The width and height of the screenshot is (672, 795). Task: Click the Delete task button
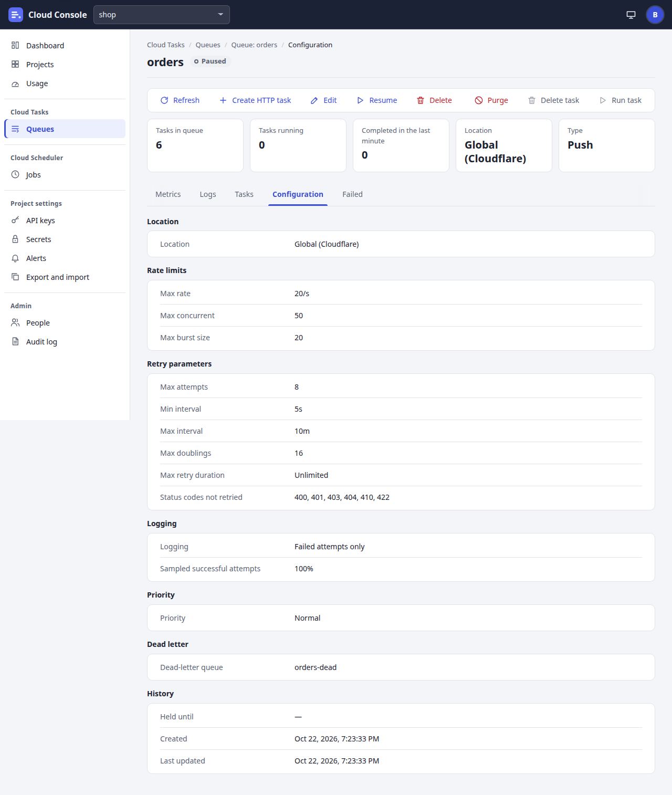[553, 100]
